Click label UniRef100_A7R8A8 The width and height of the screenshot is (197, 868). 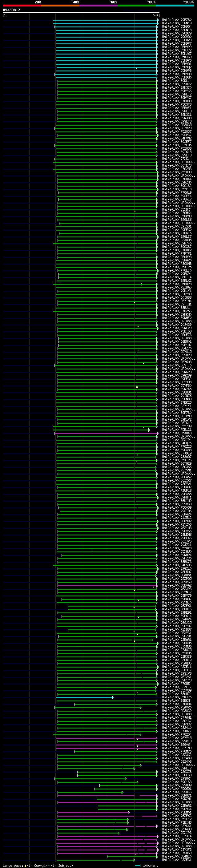tap(177, 101)
